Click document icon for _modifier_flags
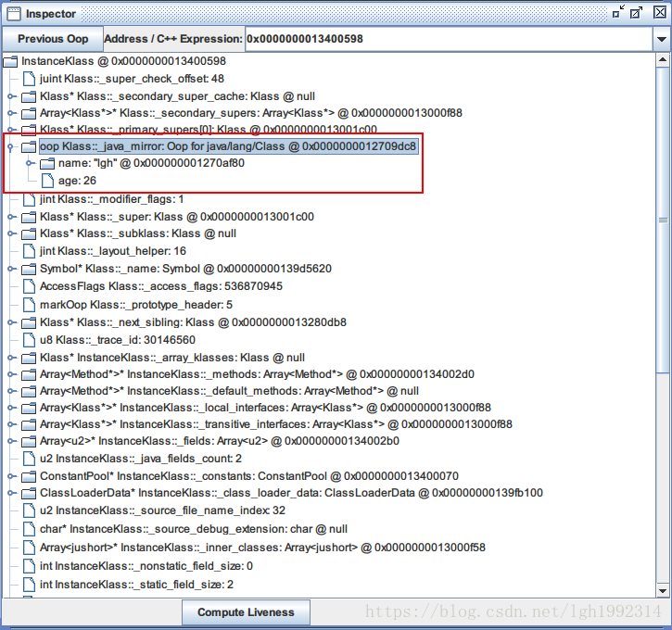672x630 pixels. (29, 199)
